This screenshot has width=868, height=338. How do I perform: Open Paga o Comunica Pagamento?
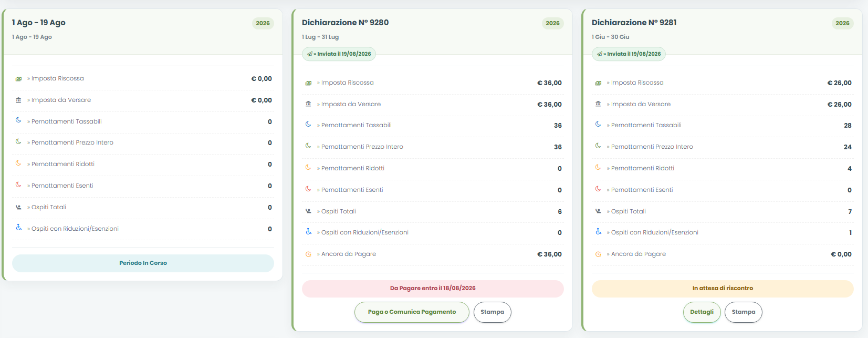coord(412,312)
